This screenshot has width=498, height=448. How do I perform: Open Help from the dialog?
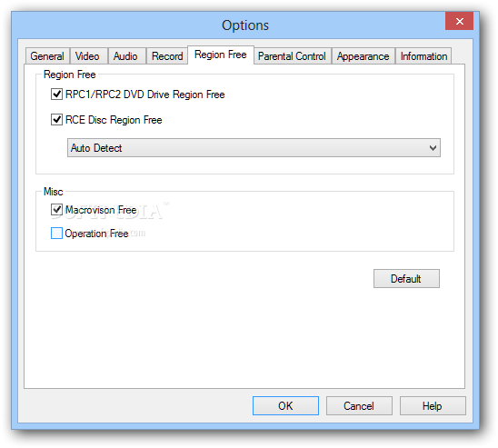[x=433, y=405]
